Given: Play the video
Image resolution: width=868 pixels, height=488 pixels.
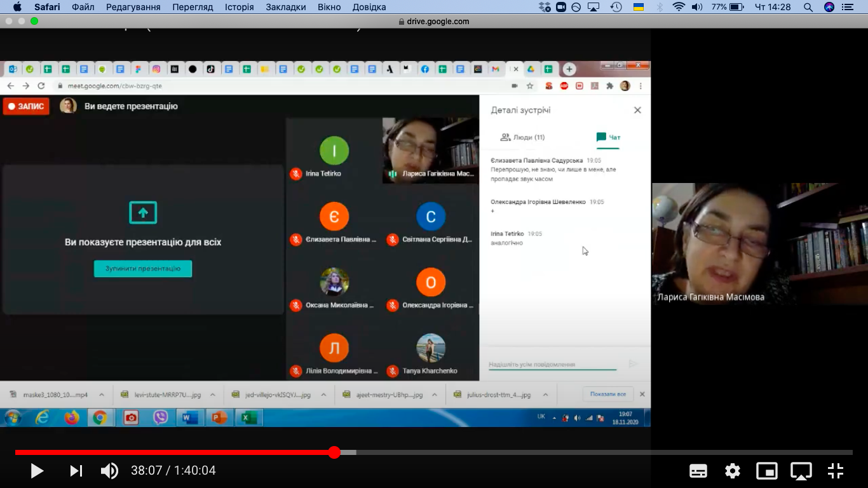Looking at the screenshot, I should [37, 471].
